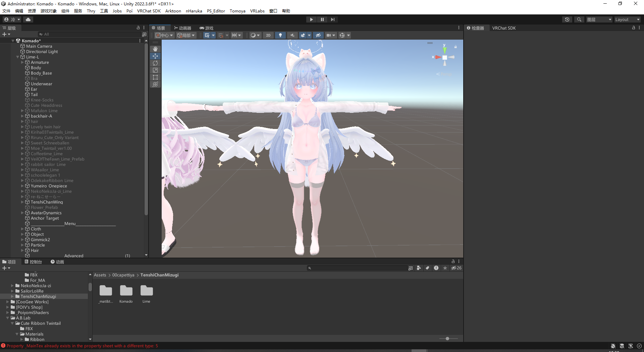Open the Arktoon menu
The image size is (644, 352).
tap(173, 11)
